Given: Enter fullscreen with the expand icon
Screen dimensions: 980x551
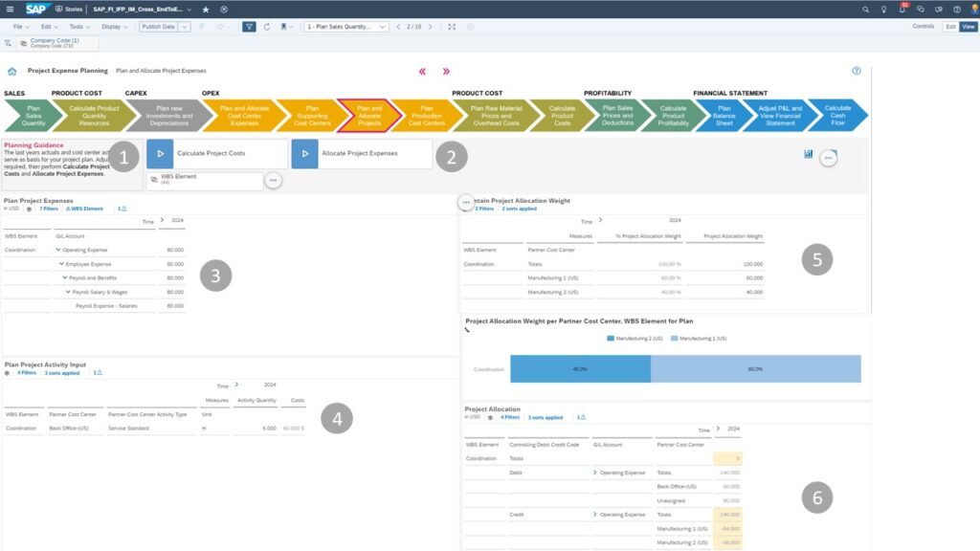Looking at the screenshot, I should (451, 27).
